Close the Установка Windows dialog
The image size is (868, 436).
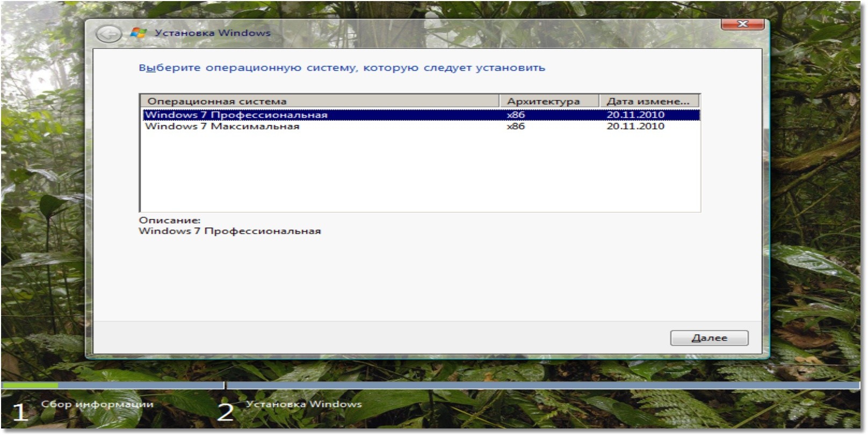pyautogui.click(x=742, y=24)
